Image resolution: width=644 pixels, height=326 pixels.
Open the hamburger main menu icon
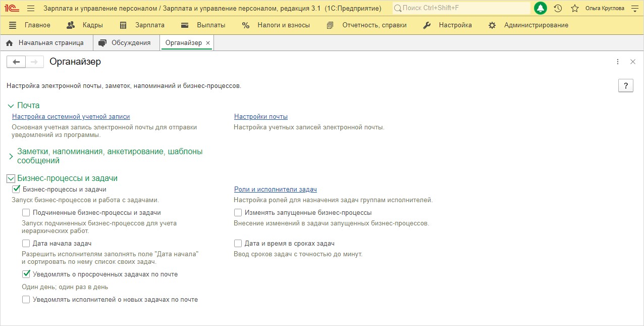pos(31,8)
